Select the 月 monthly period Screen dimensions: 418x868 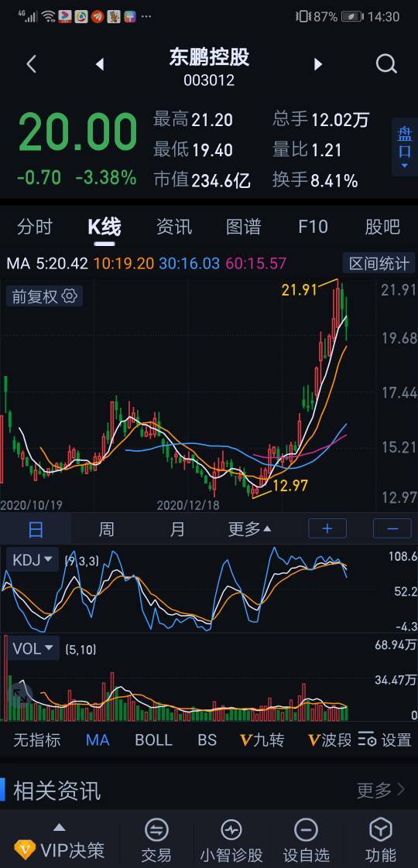(177, 529)
